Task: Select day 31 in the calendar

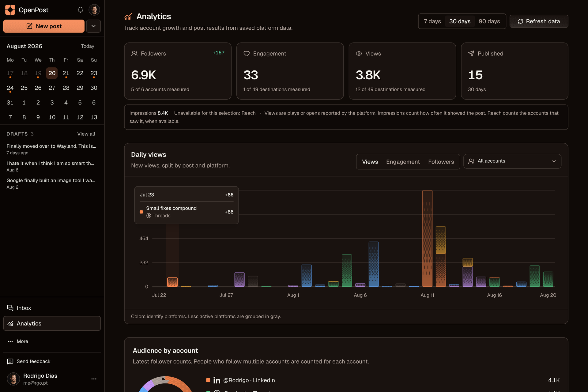Action: (x=10, y=103)
